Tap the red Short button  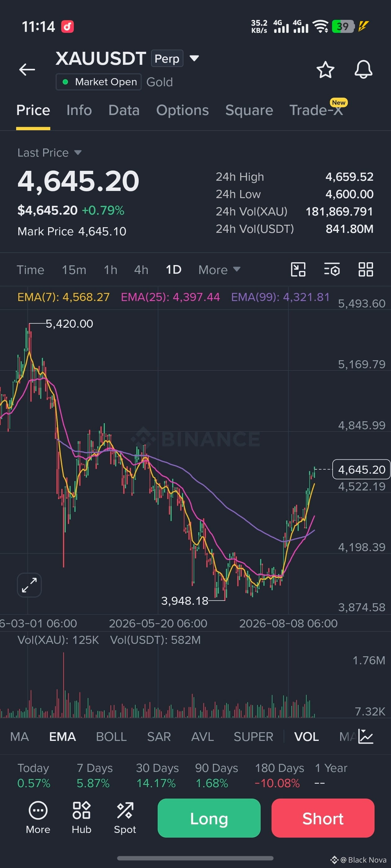pyautogui.click(x=323, y=818)
